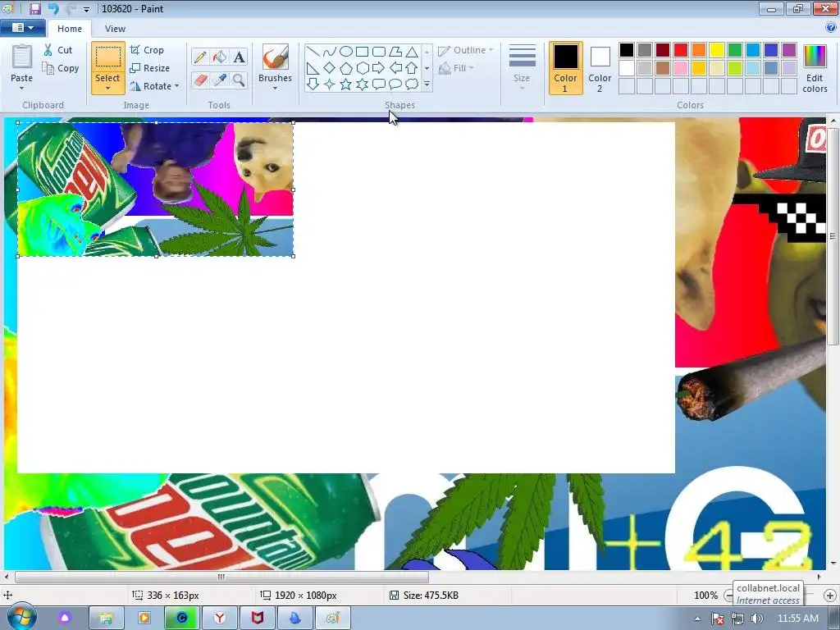Screen dimensions: 840x630
Task: Click the Undo arrow in title bar
Action: (53, 8)
